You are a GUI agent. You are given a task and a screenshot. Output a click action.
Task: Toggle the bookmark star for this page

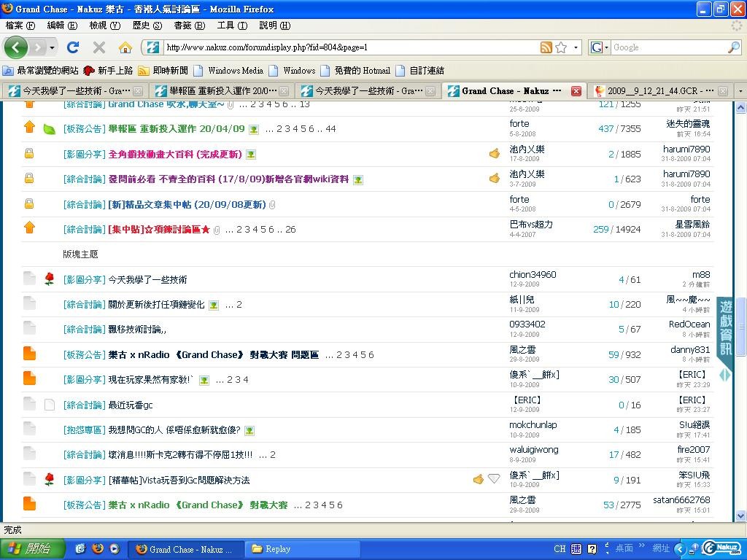pos(561,47)
